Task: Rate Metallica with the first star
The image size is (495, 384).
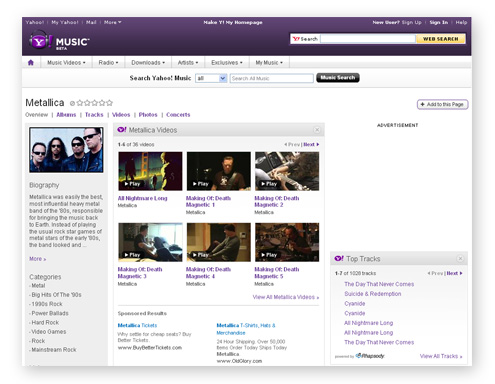Action: (80, 103)
